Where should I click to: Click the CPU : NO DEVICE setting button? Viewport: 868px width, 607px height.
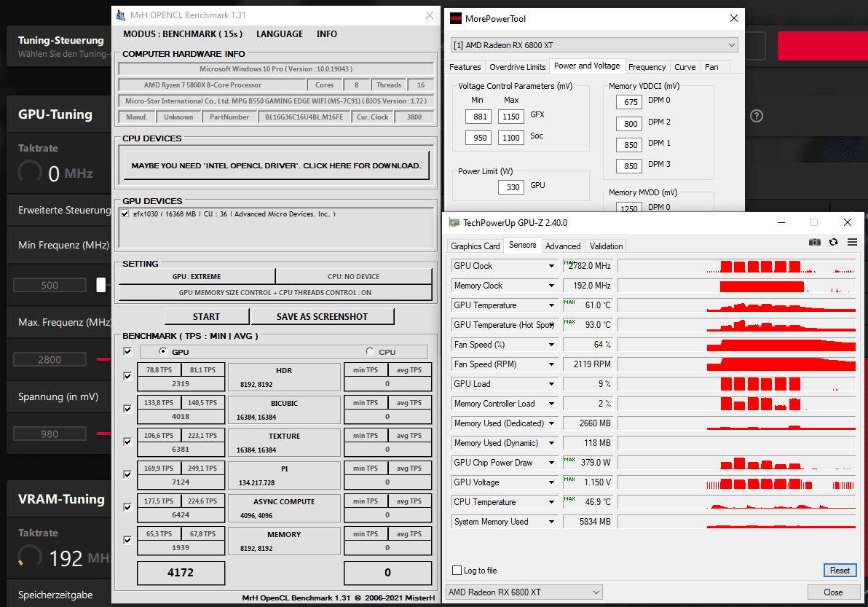(x=354, y=276)
